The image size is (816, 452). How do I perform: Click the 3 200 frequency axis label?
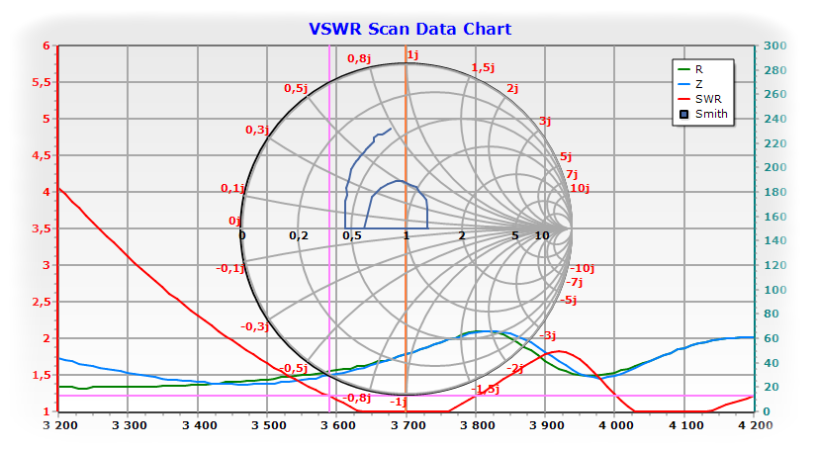coord(60,425)
